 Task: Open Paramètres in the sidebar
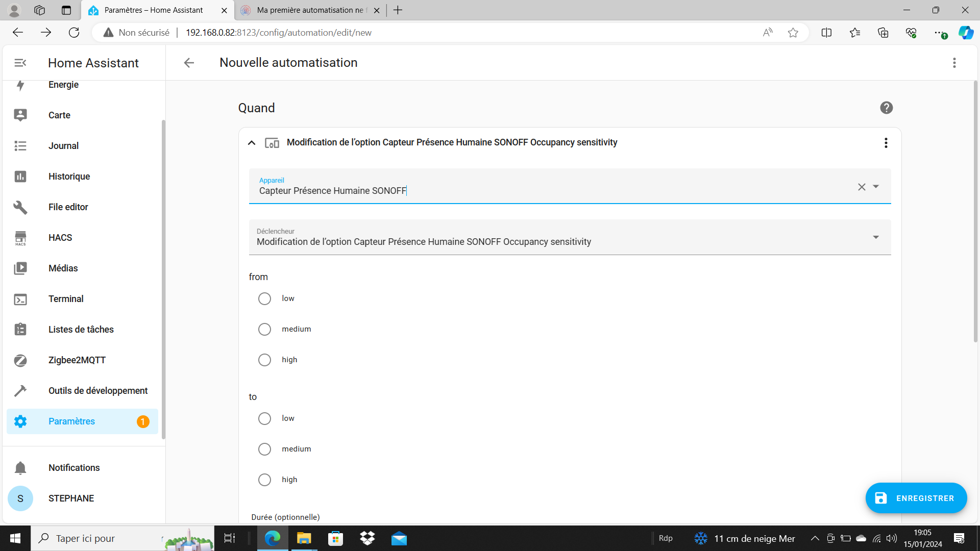[x=71, y=421]
